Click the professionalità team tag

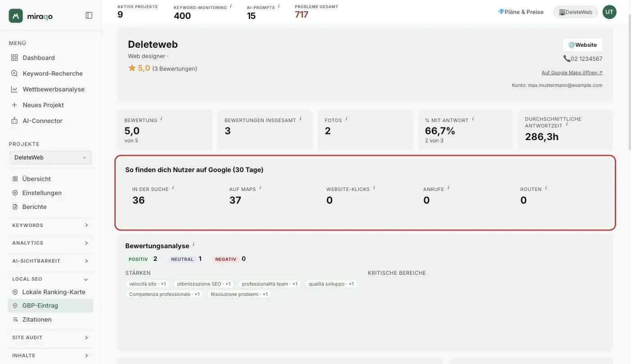pyautogui.click(x=270, y=284)
